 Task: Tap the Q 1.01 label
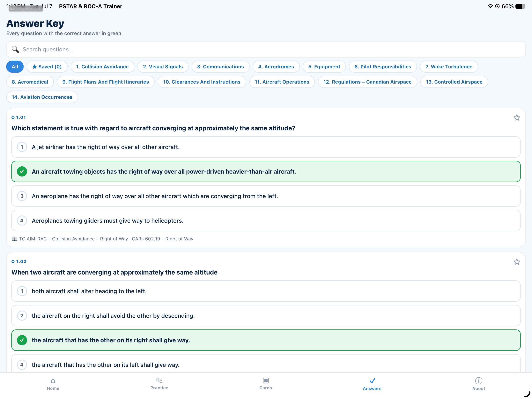18,117
